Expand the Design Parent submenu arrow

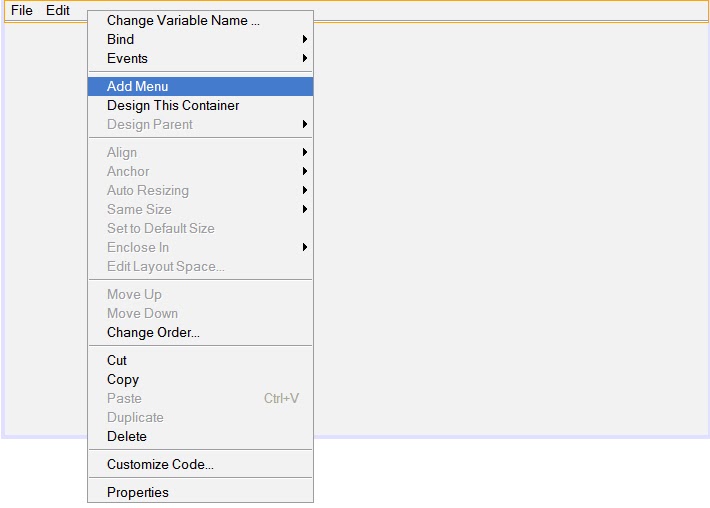(x=304, y=124)
